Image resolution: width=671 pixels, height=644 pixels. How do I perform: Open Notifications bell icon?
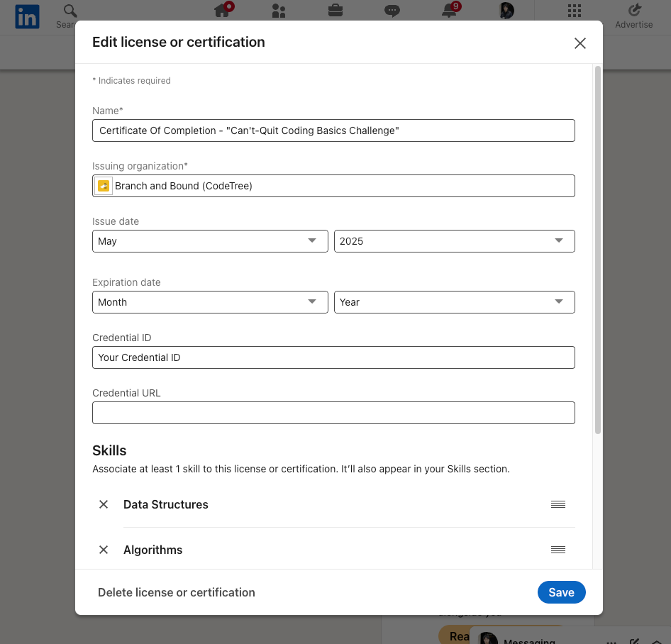(449, 10)
